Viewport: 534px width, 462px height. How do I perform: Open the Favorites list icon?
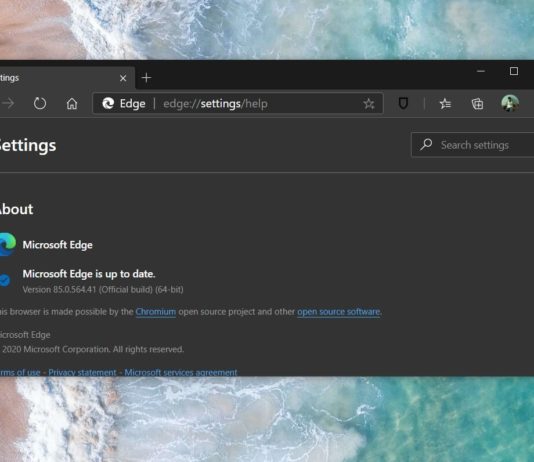pos(445,103)
